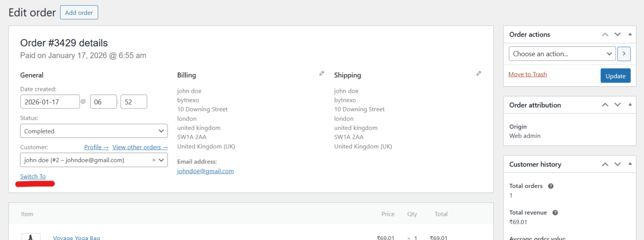Click Total revenue help tooltip icon
Image resolution: width=644 pixels, height=240 pixels.
click(x=555, y=213)
